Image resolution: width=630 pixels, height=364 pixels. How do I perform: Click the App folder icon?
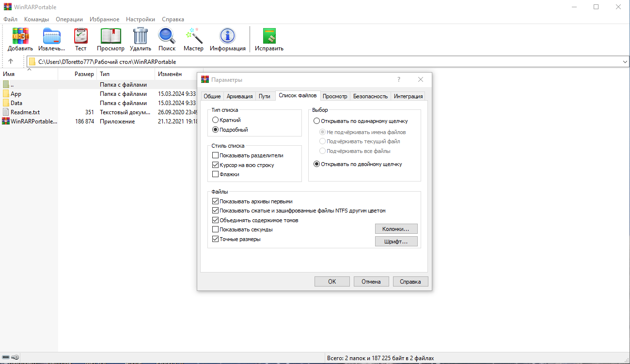(x=6, y=94)
